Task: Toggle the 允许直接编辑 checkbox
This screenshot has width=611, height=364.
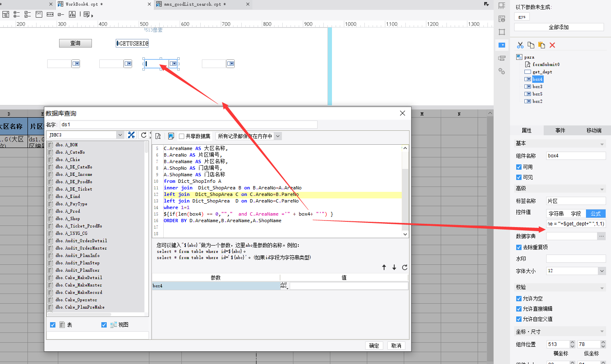Action: tap(519, 309)
